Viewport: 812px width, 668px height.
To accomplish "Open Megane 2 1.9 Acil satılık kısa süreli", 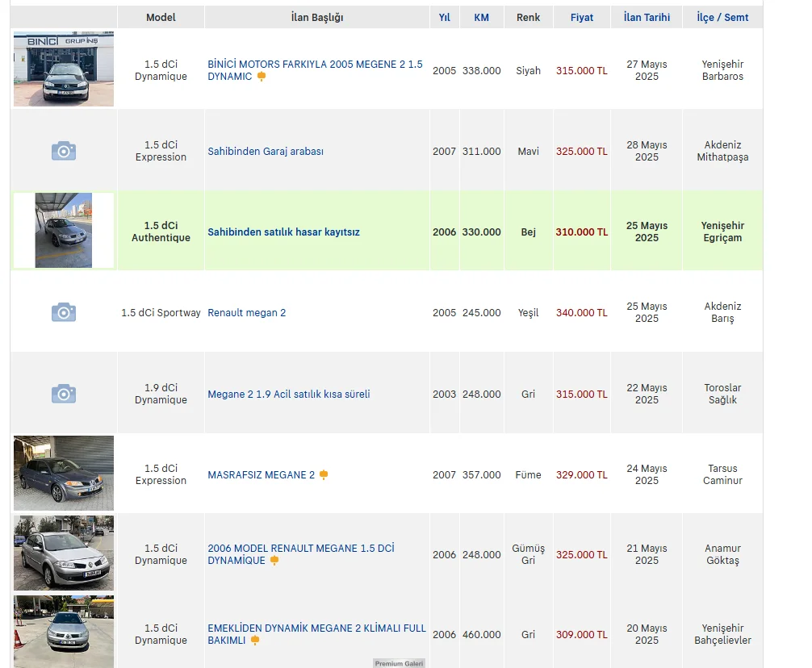I will click(x=289, y=394).
